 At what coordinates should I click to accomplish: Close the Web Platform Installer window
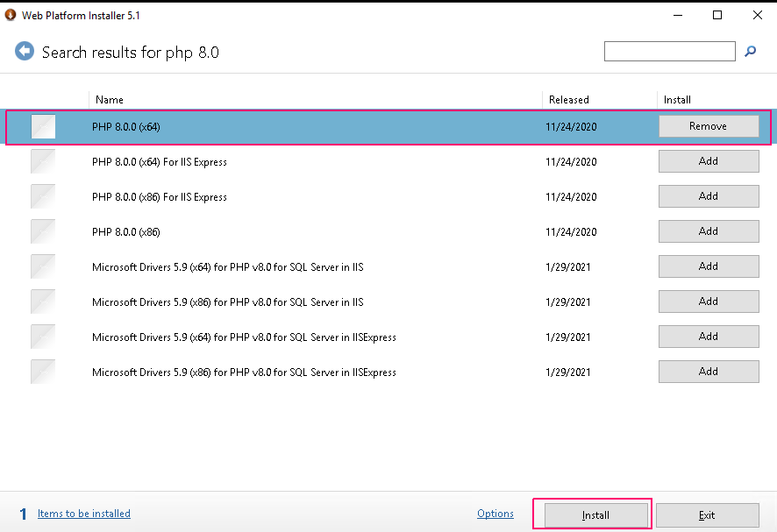point(758,16)
